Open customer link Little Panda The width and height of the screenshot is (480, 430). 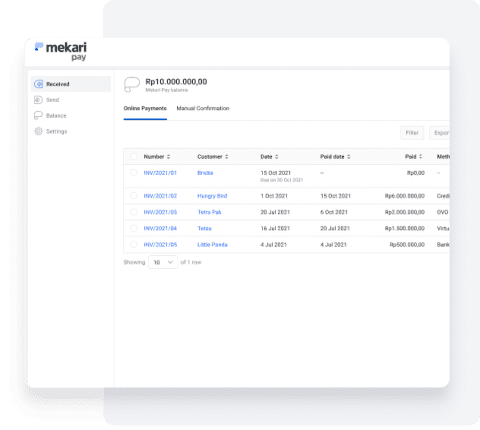(212, 245)
